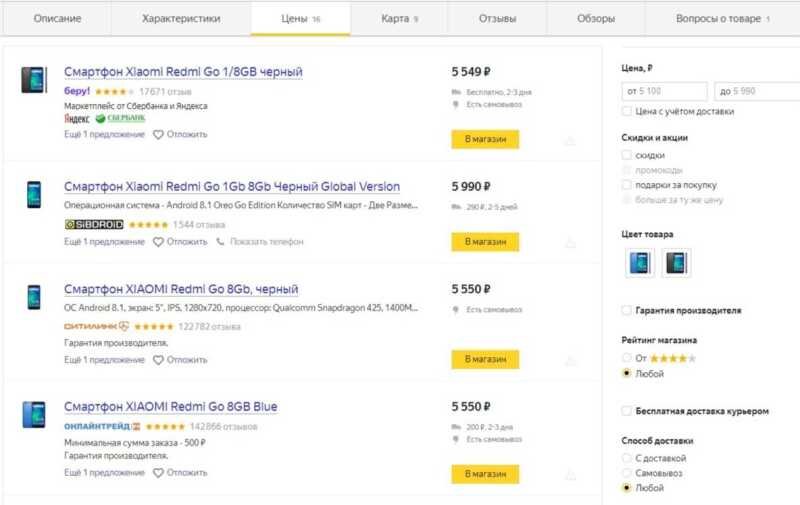
Task: Click the Яндекс logo in Беру offer
Action: click(77, 119)
